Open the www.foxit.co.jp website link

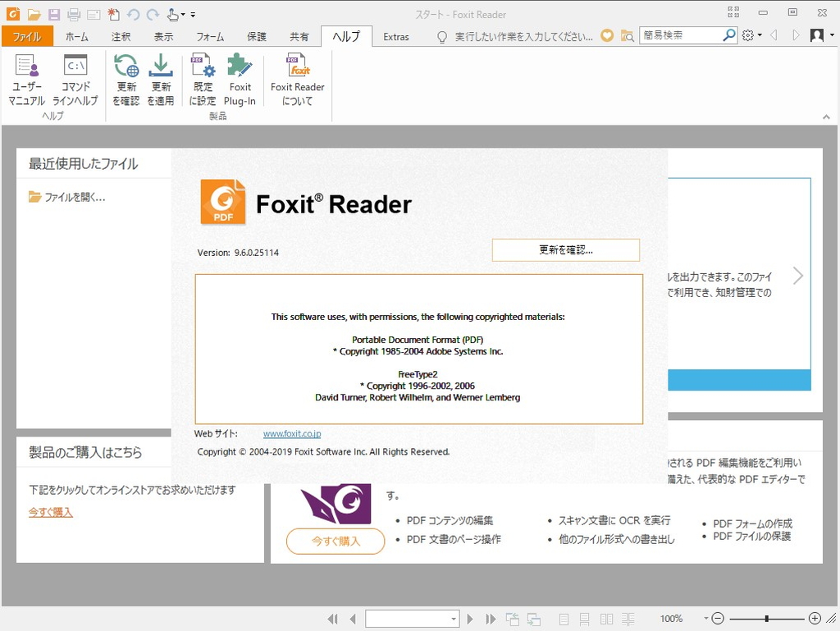(291, 433)
